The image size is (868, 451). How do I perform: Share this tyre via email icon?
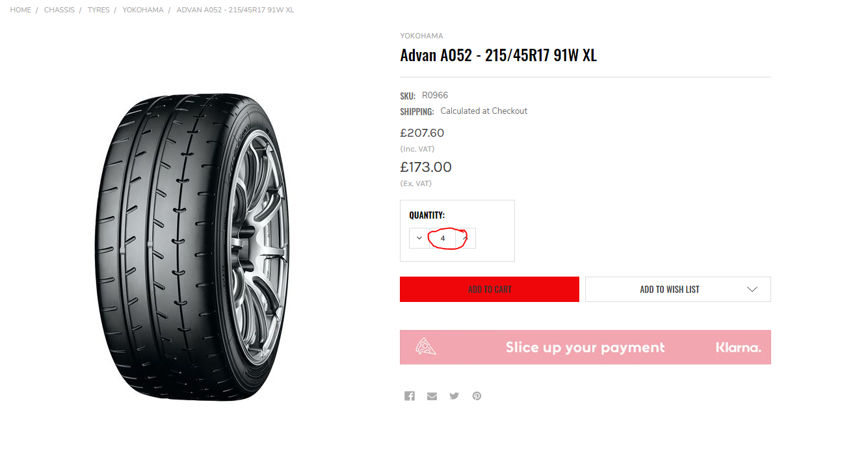point(432,396)
